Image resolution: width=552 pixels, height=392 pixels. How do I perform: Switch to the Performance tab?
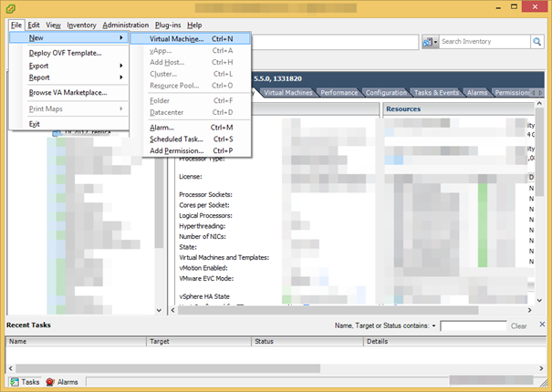click(338, 92)
